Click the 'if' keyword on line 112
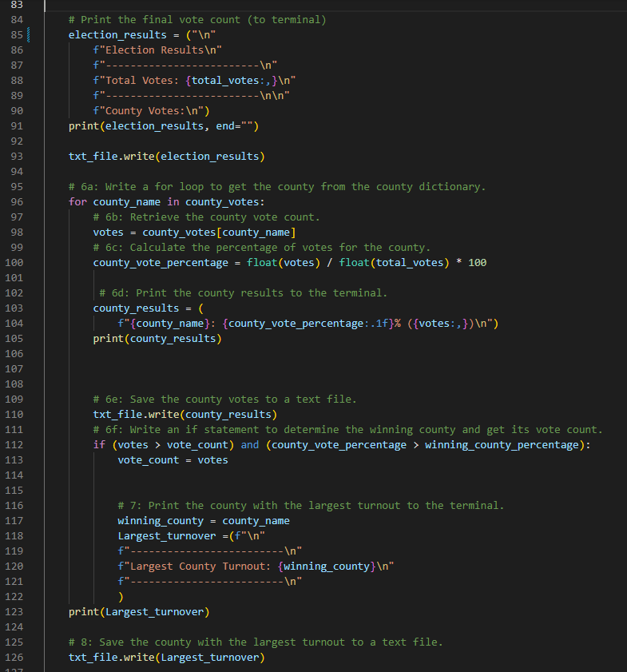This screenshot has width=627, height=672. pos(99,445)
